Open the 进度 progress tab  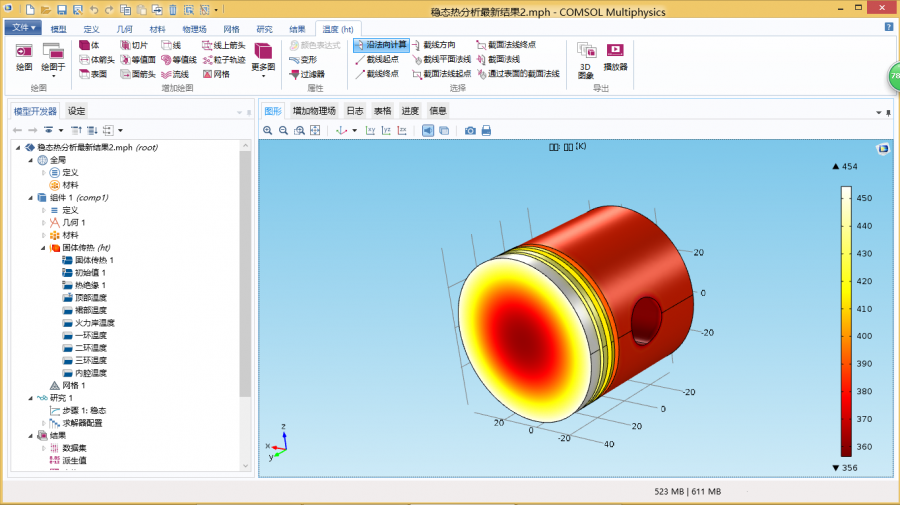[410, 111]
